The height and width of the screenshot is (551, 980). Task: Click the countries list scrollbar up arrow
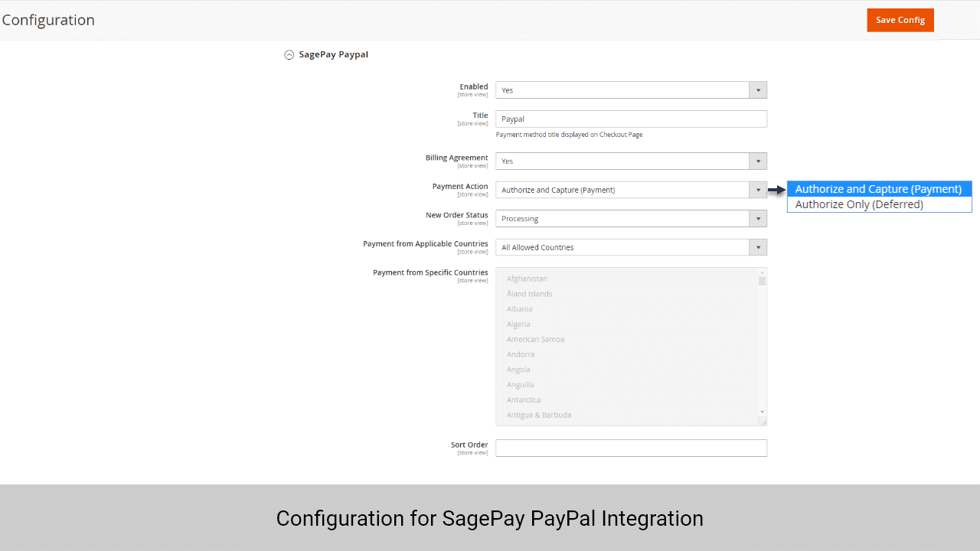point(762,272)
